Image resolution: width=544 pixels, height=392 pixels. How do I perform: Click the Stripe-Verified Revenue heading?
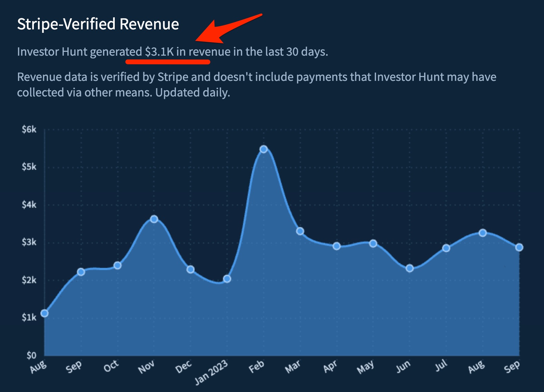[98, 24]
